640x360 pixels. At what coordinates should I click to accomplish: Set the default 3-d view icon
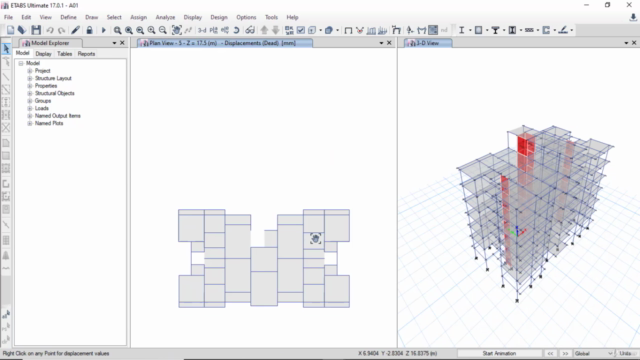202,30
